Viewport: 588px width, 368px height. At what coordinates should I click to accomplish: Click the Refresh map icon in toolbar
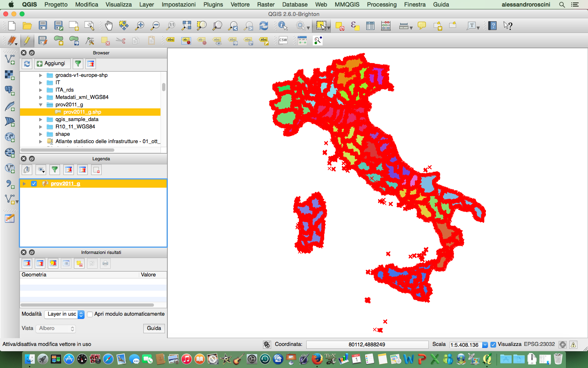click(264, 26)
